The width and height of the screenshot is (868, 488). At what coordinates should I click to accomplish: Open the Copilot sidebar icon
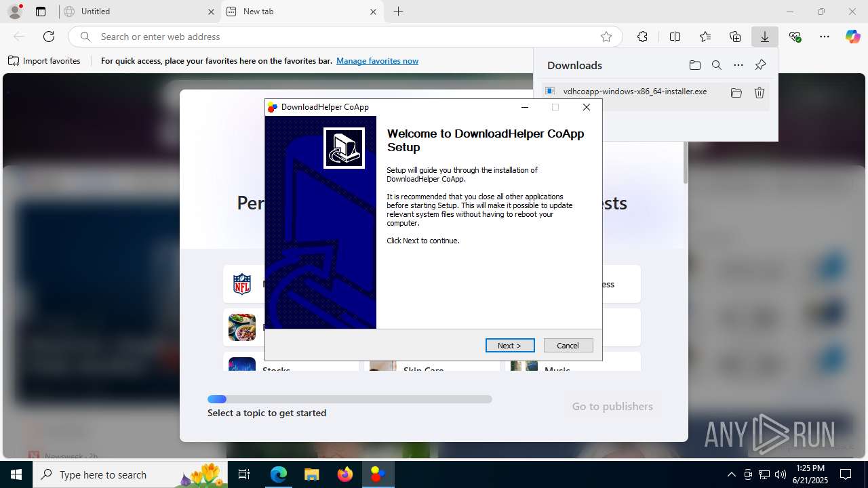pyautogui.click(x=852, y=37)
